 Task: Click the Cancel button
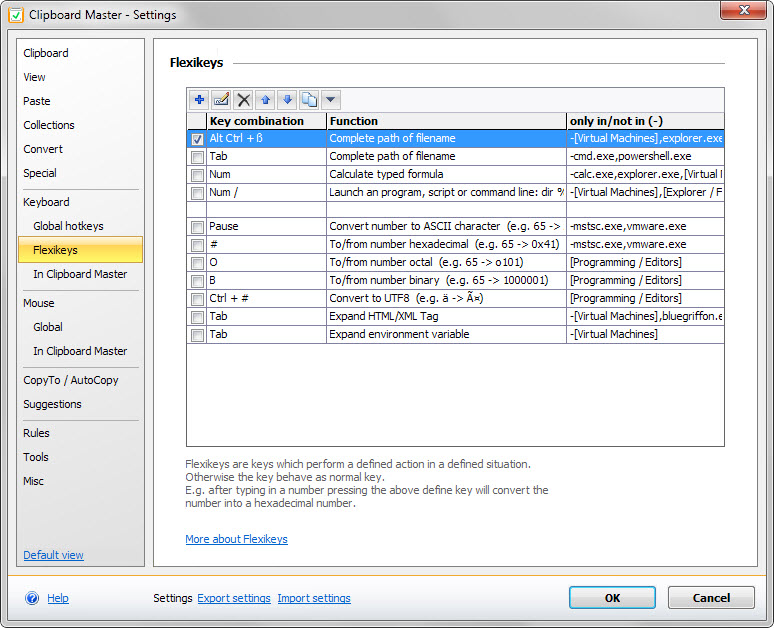point(711,598)
